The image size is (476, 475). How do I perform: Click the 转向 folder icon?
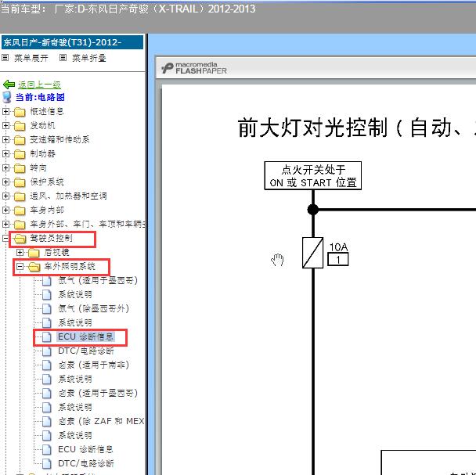(20, 167)
